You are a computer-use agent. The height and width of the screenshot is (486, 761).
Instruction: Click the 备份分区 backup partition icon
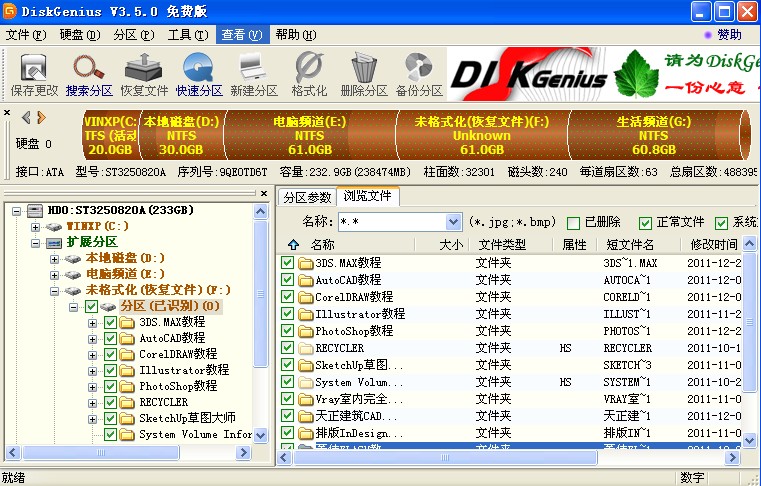[419, 75]
